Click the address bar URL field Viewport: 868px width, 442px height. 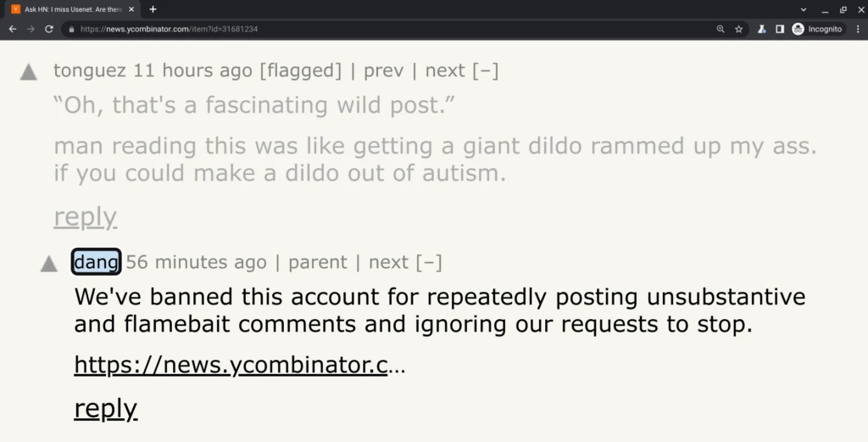click(381, 29)
